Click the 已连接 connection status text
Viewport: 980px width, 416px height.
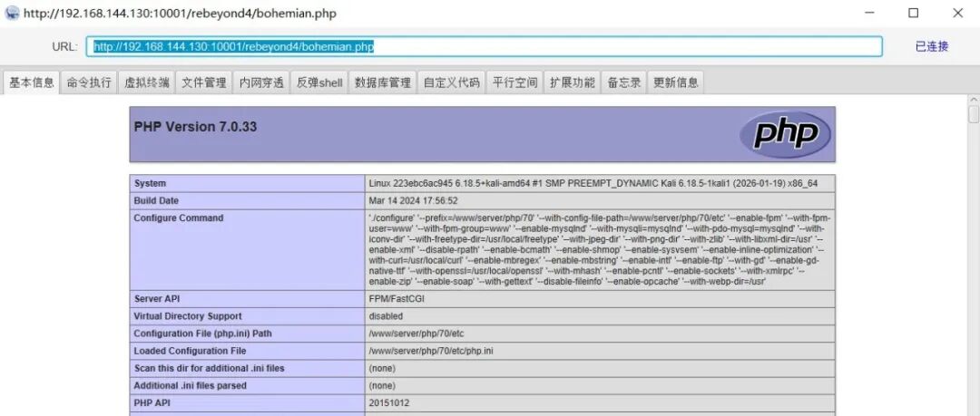coord(932,46)
